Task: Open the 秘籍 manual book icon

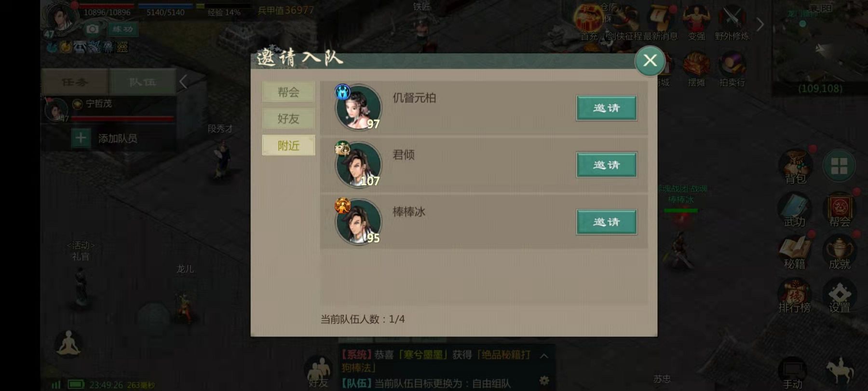Action: coord(795,252)
